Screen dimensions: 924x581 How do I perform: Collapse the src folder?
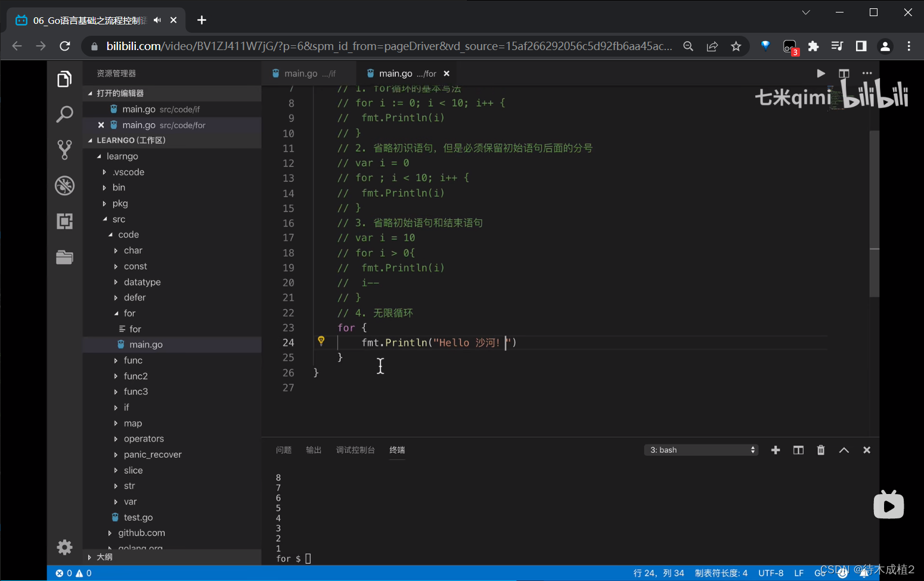(105, 219)
